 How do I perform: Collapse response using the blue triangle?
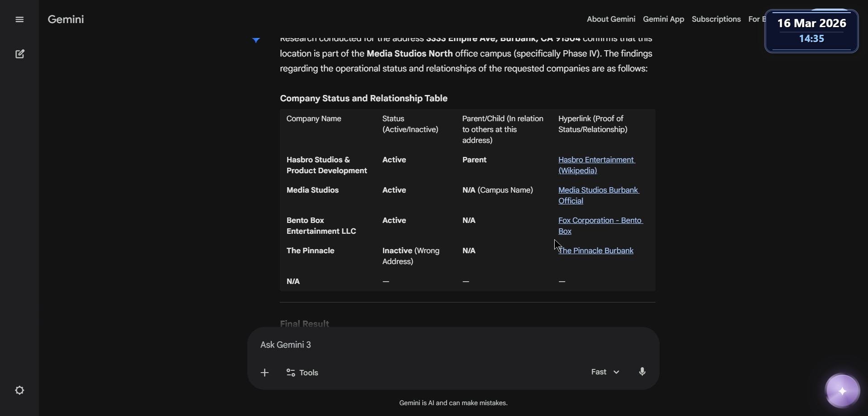click(x=256, y=40)
